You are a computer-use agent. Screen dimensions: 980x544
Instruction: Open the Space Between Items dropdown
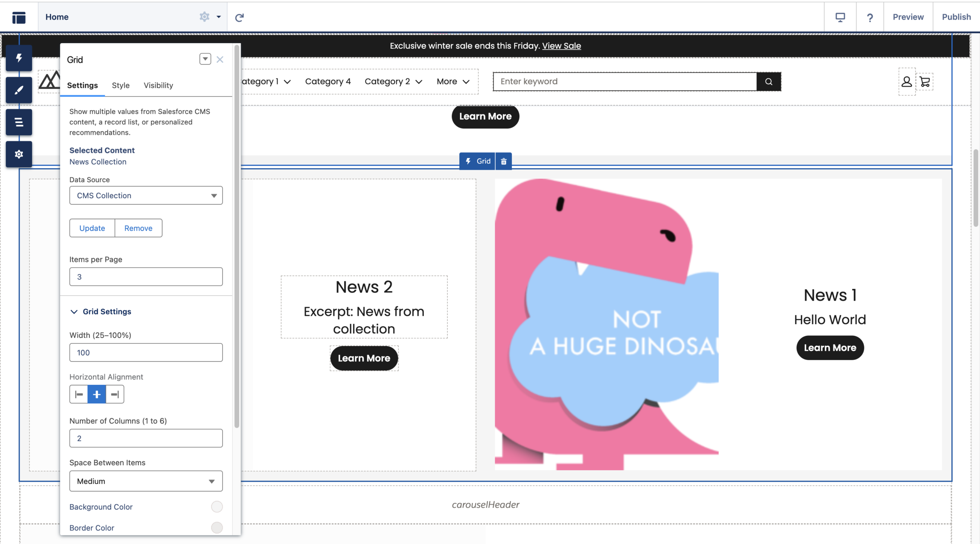[146, 481]
